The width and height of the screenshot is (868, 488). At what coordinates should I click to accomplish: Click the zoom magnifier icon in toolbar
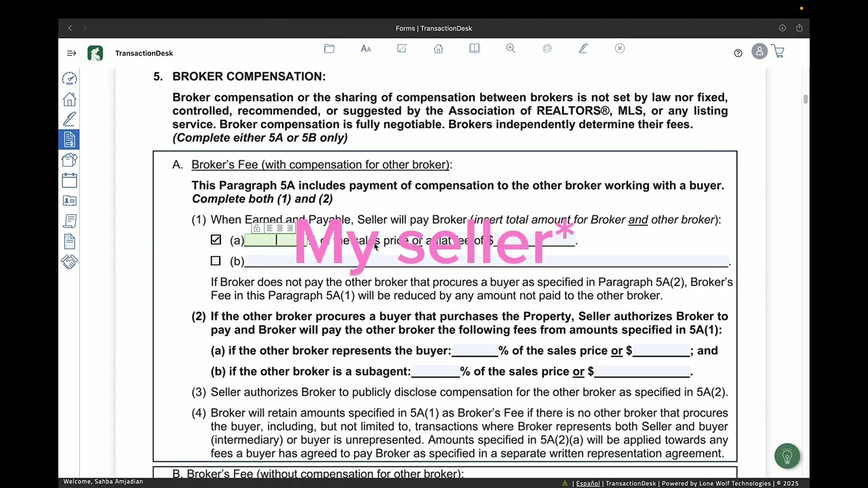point(511,49)
